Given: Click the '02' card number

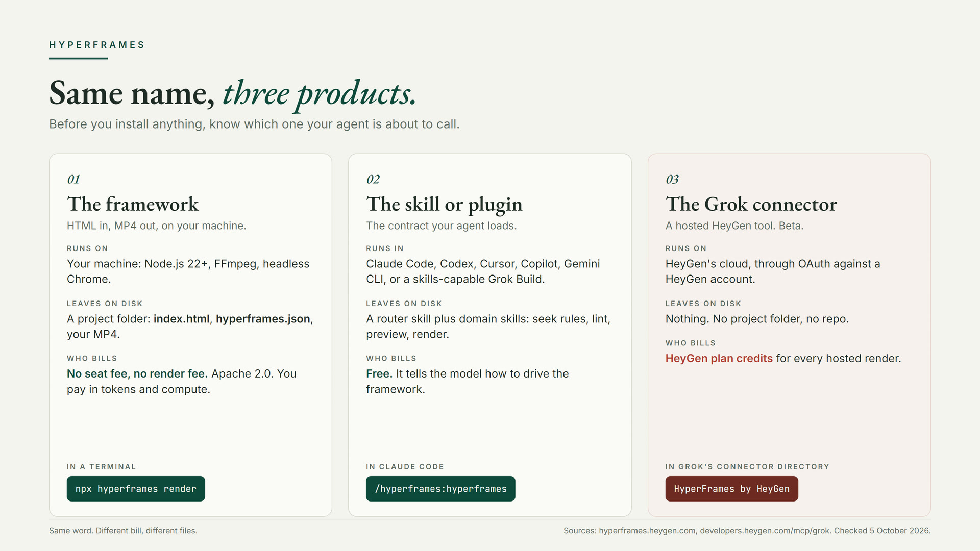Looking at the screenshot, I should coord(373,179).
